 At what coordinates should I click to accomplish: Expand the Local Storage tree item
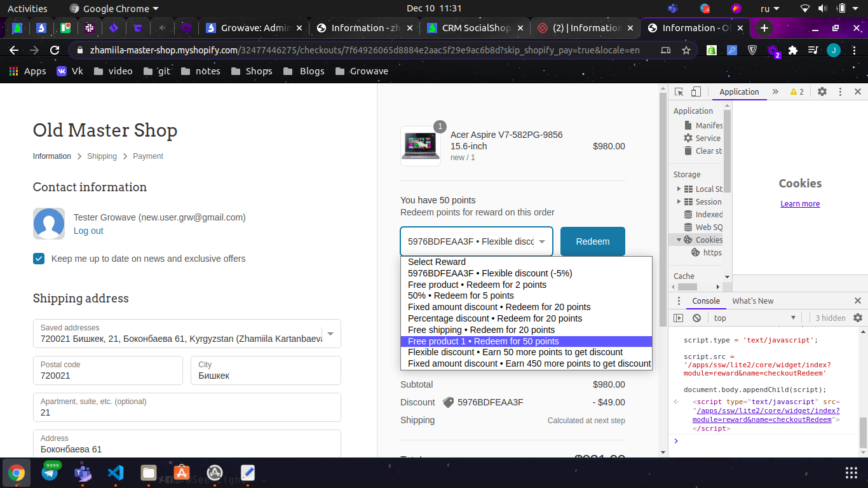point(679,189)
